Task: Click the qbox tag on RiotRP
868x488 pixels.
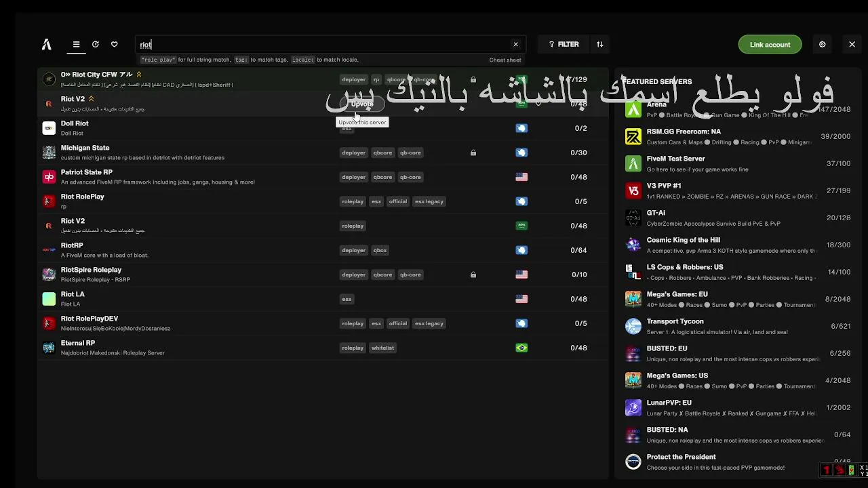Action: pos(380,250)
